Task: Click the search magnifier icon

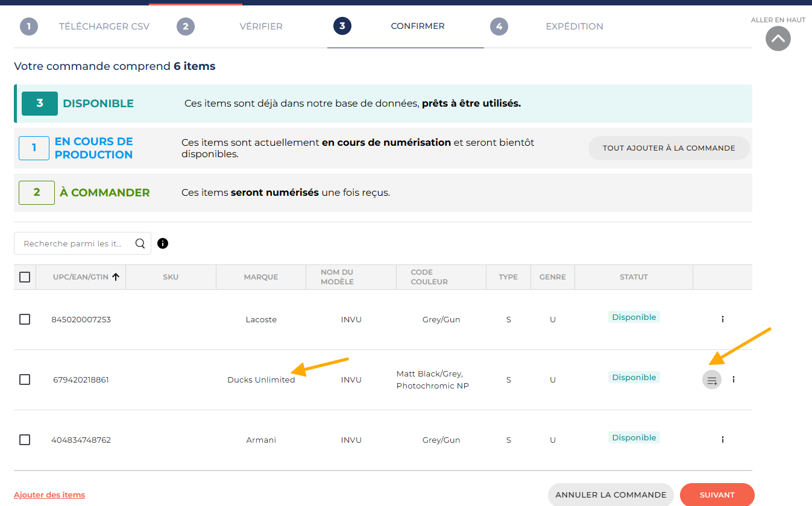Action: pos(140,243)
